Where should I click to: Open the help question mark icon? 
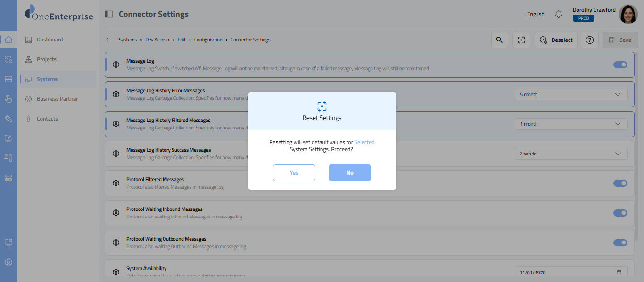pos(589,40)
